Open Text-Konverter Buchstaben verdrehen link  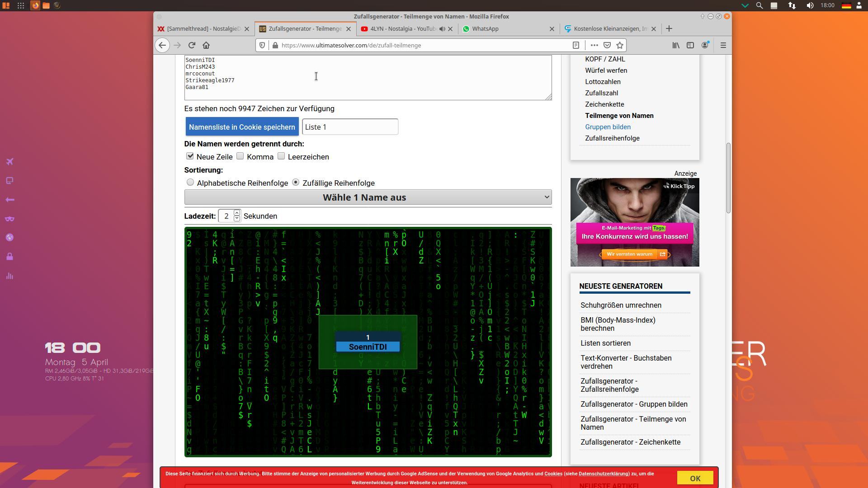tap(626, 362)
